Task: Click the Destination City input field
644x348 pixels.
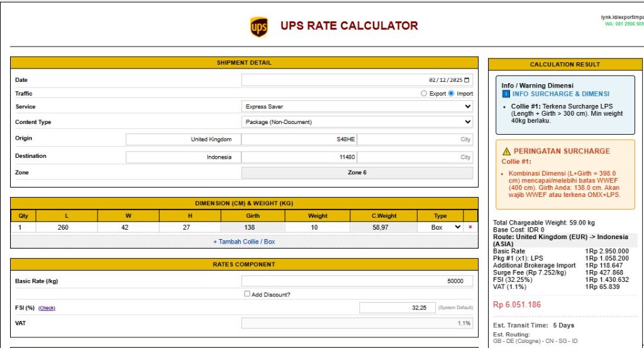Action: coord(414,157)
